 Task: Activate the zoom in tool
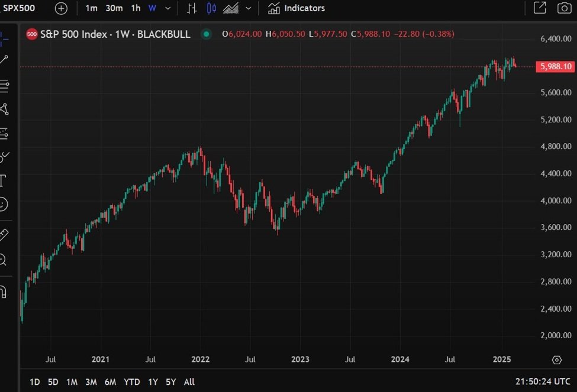tap(3, 259)
